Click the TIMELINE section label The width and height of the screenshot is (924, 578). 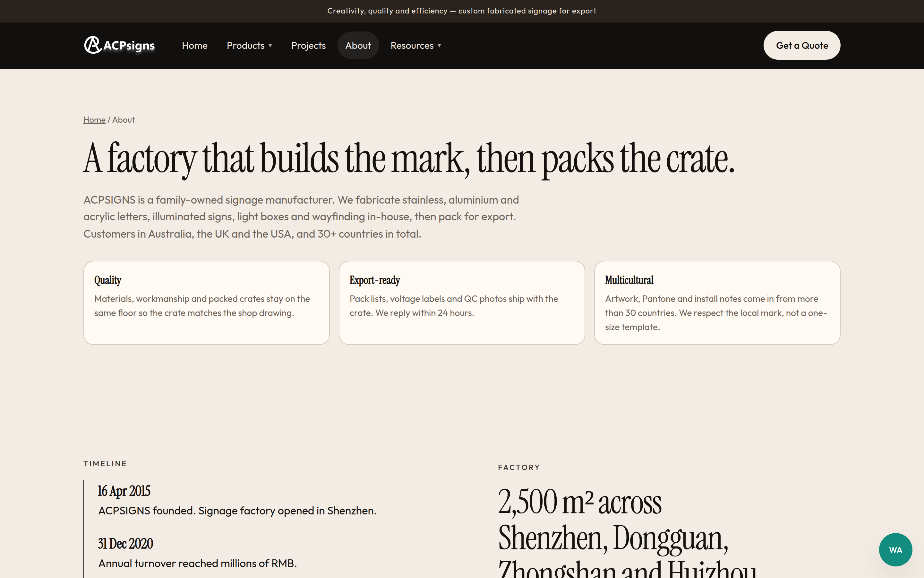pos(105,463)
